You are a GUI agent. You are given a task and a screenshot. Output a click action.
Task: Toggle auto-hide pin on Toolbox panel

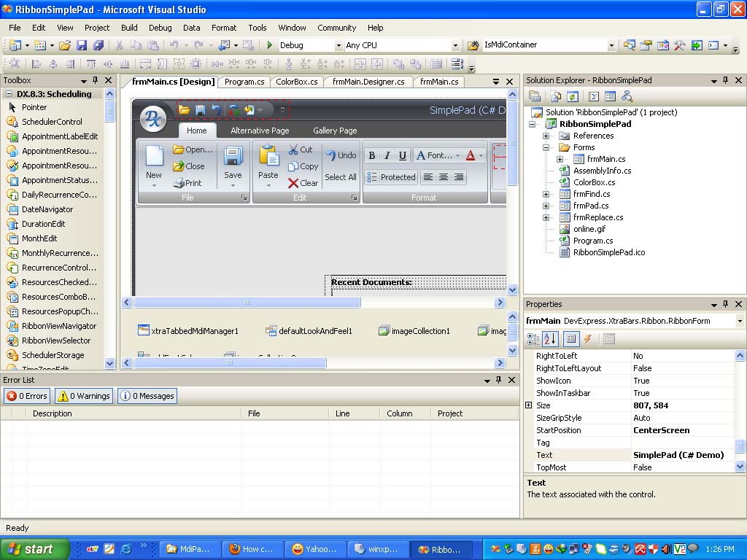tap(96, 80)
